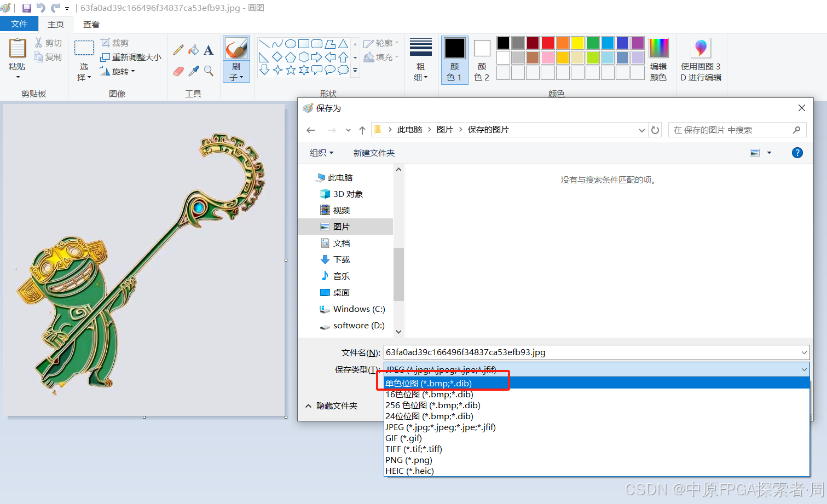Choose 单色位图 (*.bmp;*.dib) format
Screen dimensions: 827x504
point(597,383)
